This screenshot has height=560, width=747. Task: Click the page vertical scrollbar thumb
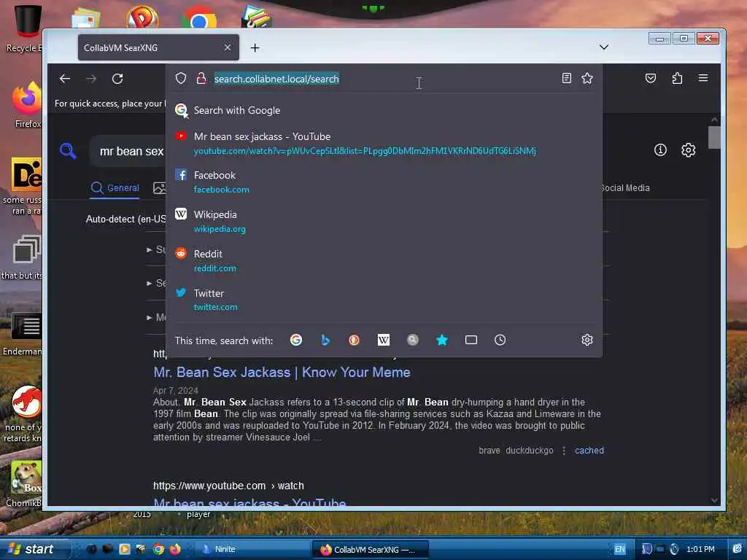(x=714, y=138)
